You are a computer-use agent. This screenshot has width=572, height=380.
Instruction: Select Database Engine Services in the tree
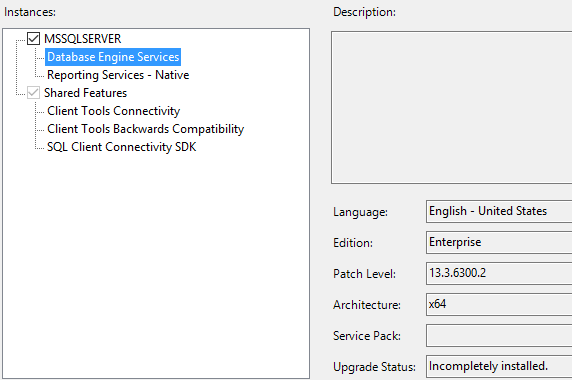click(x=113, y=57)
